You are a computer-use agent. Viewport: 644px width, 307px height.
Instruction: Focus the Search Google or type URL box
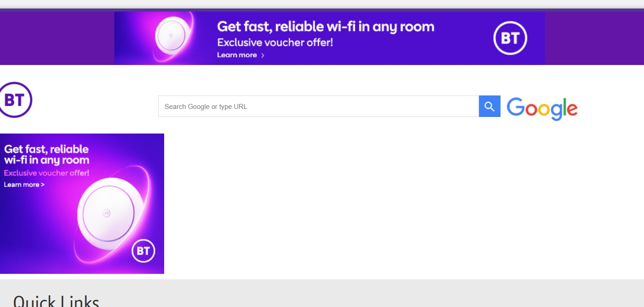point(318,106)
